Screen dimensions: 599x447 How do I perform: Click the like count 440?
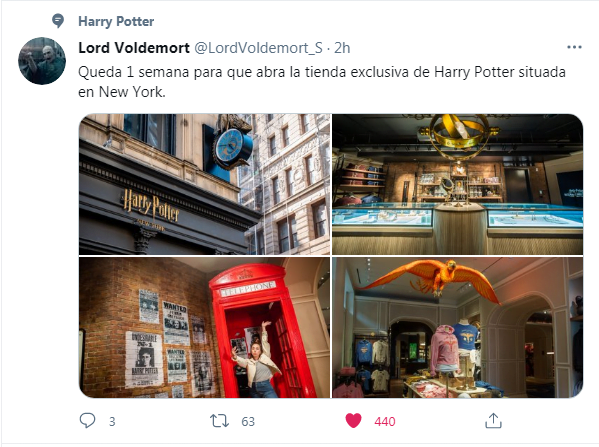pyautogui.click(x=385, y=421)
